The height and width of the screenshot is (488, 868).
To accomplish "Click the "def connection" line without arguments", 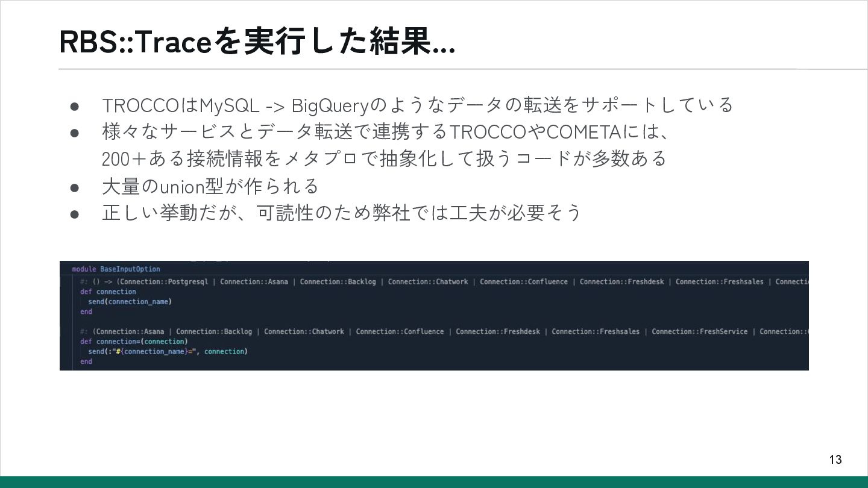I will (x=108, y=292).
